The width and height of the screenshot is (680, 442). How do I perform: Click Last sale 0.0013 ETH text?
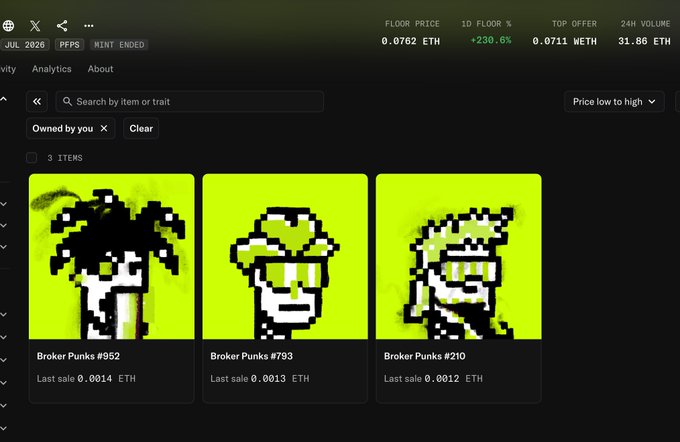[260, 379]
